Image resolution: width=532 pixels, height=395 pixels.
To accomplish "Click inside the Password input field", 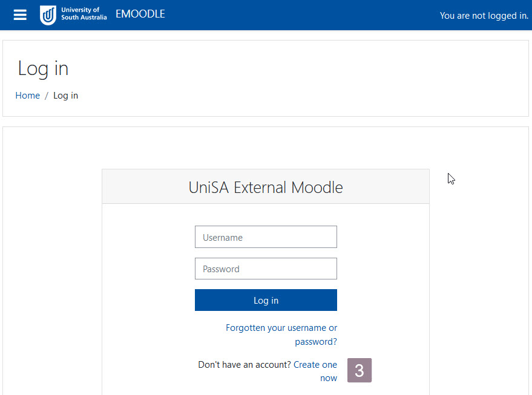I will pyautogui.click(x=266, y=268).
